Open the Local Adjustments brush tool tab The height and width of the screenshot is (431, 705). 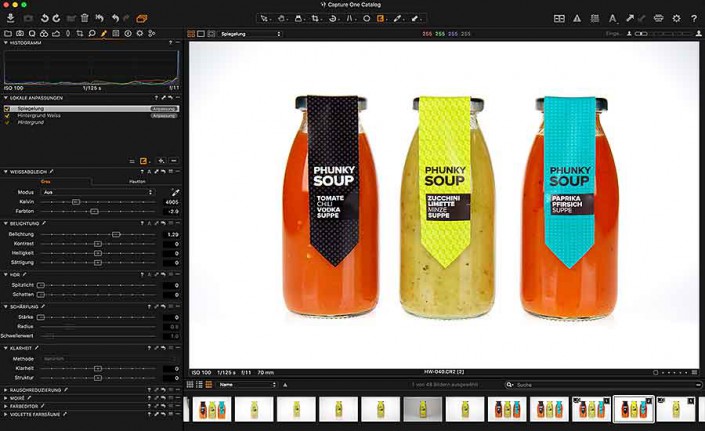(x=104, y=33)
